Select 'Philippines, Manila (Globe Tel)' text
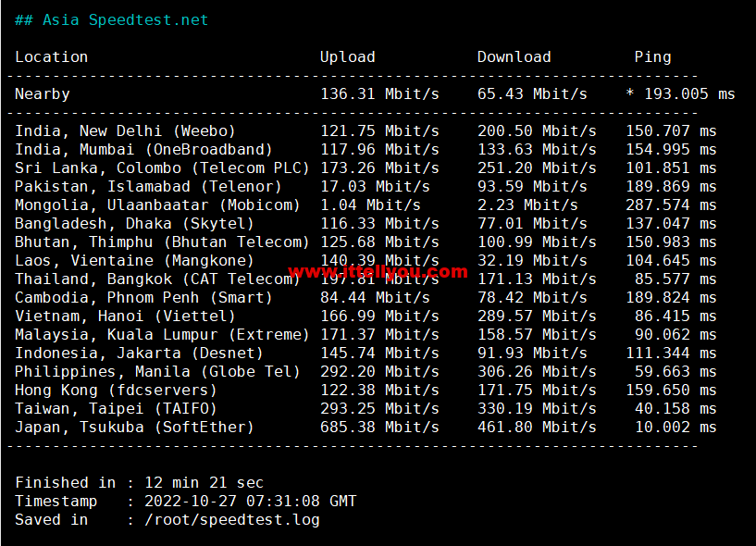Image resolution: width=756 pixels, height=546 pixels. point(157,372)
